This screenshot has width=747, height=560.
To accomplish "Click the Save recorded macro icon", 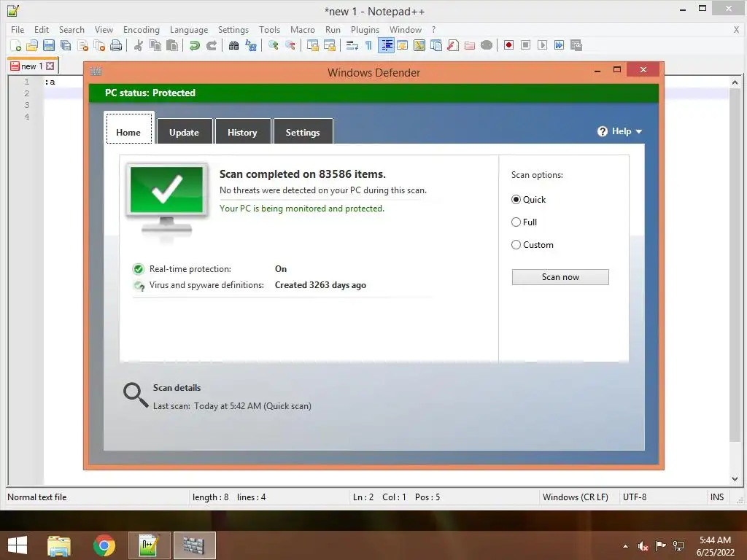I will tap(576, 45).
